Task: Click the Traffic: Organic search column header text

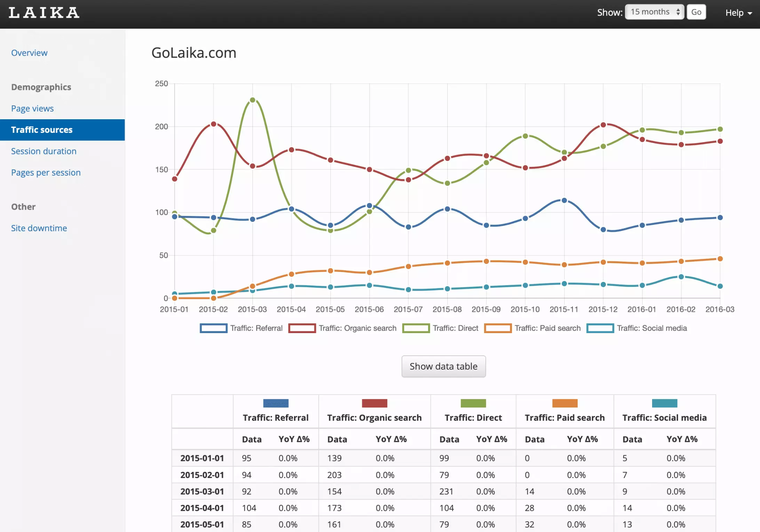Action: tap(374, 418)
